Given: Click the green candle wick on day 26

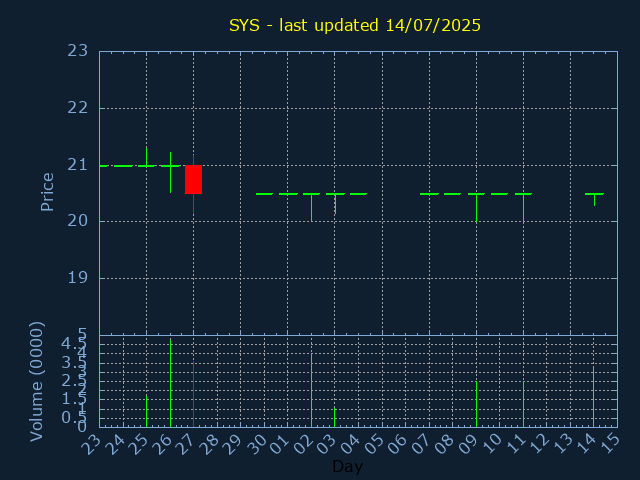Looking at the screenshot, I should pos(171,172).
